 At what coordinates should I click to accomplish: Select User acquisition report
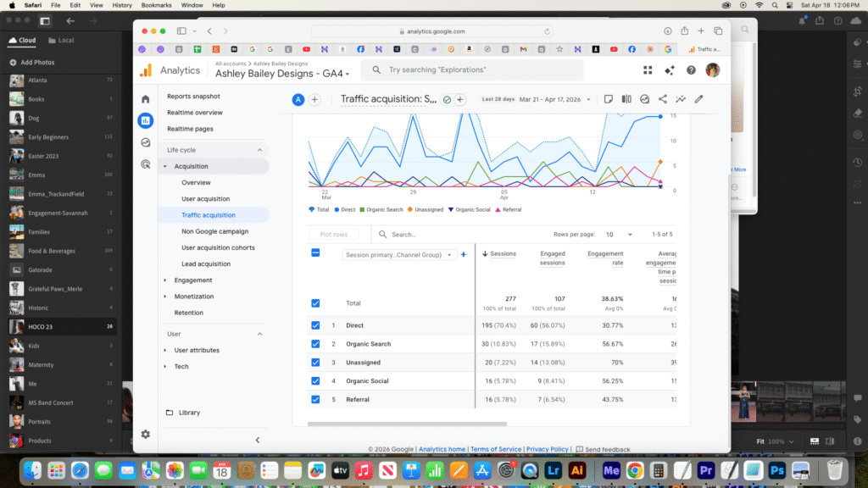[x=205, y=198]
